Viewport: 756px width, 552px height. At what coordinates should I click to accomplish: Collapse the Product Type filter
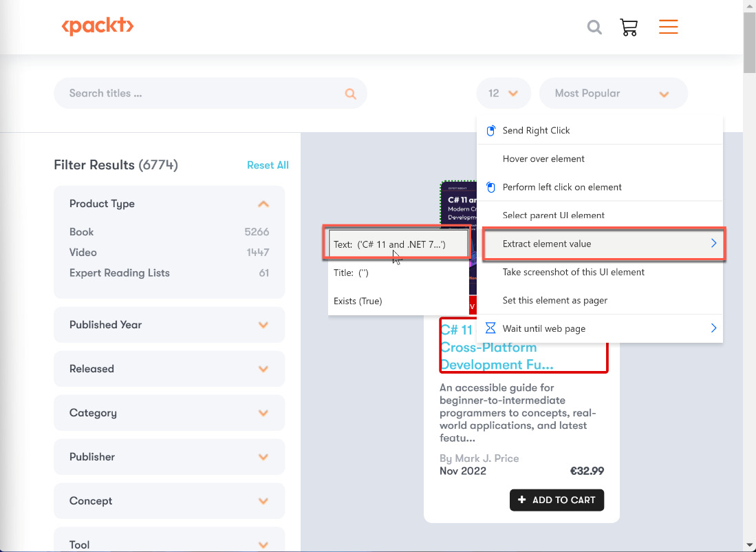(263, 204)
